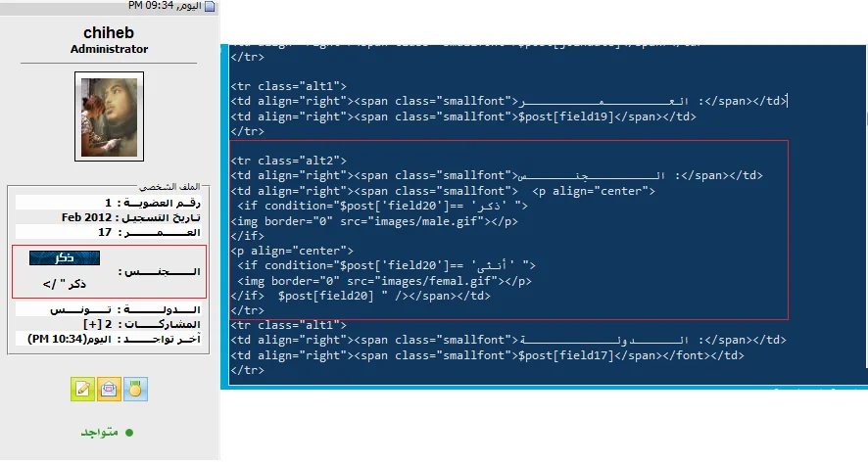The height and width of the screenshot is (465, 868).
Task: Click the $post[field19] code line
Action: pos(462,116)
